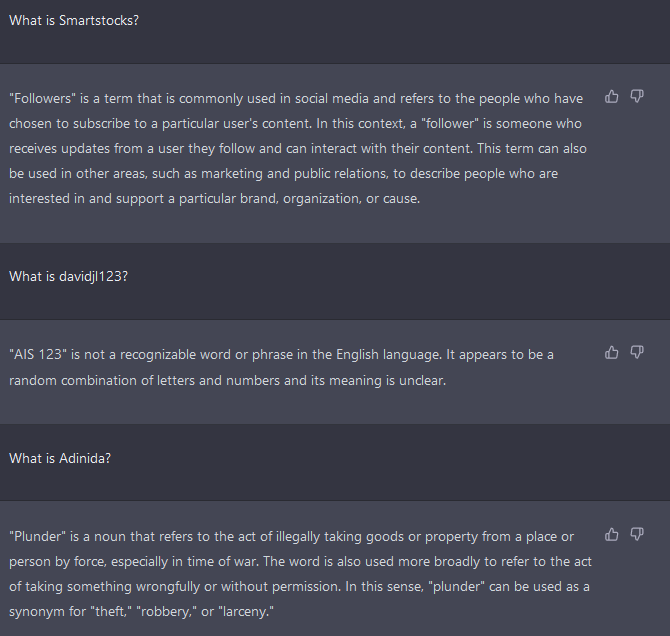The width and height of the screenshot is (670, 636).
Task: Dislike the "AIS 123" response
Action: click(x=637, y=353)
